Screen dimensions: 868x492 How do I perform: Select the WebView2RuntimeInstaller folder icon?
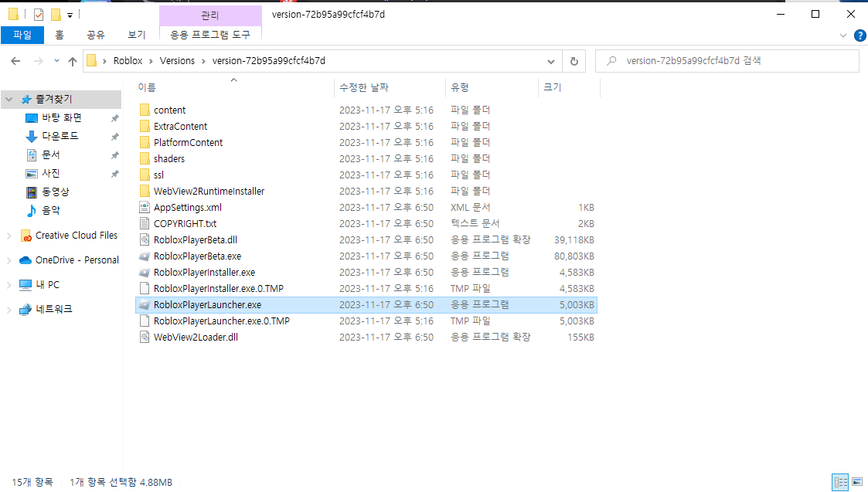coord(145,191)
